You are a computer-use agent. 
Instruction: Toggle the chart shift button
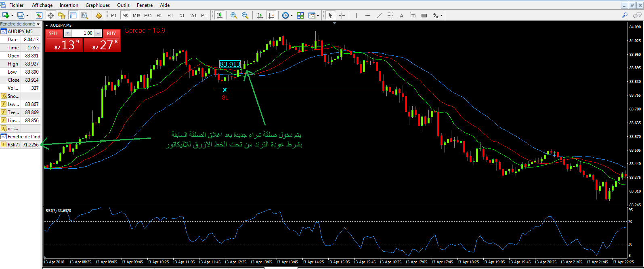pyautogui.click(x=271, y=15)
